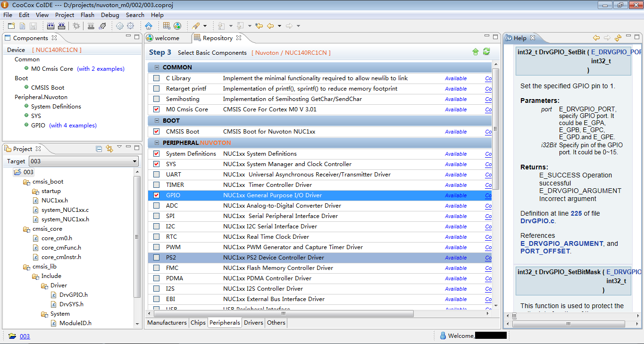
Task: Click the Repository list vertical scrollbar
Action: pos(495,128)
